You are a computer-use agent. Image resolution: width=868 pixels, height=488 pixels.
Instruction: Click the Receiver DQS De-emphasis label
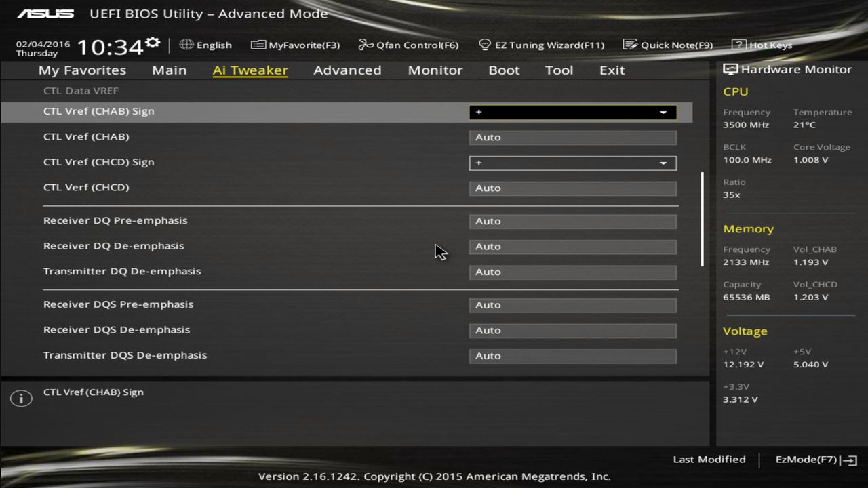coord(117,329)
